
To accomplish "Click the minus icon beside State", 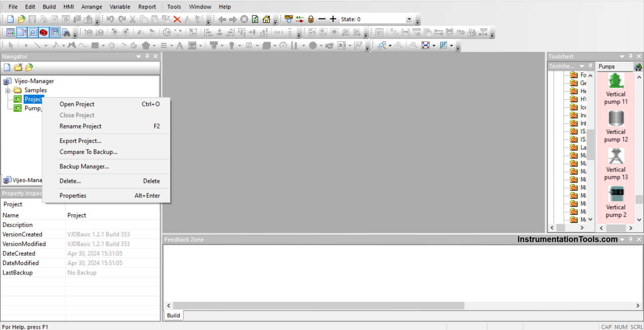I will point(322,19).
